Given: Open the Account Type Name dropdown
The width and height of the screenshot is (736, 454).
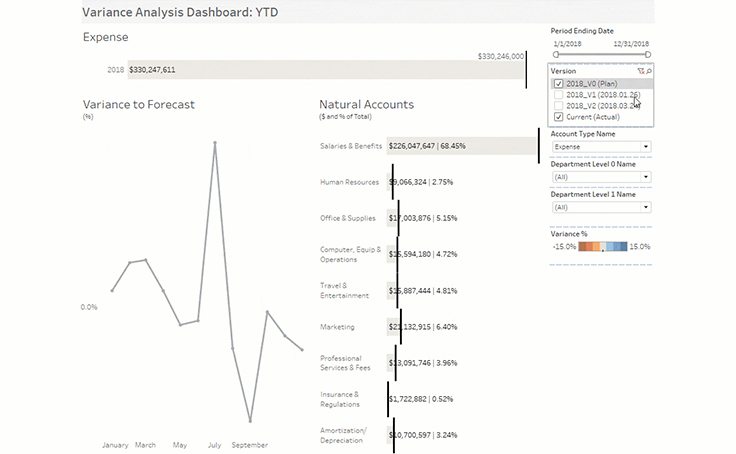Looking at the screenshot, I should point(600,147).
